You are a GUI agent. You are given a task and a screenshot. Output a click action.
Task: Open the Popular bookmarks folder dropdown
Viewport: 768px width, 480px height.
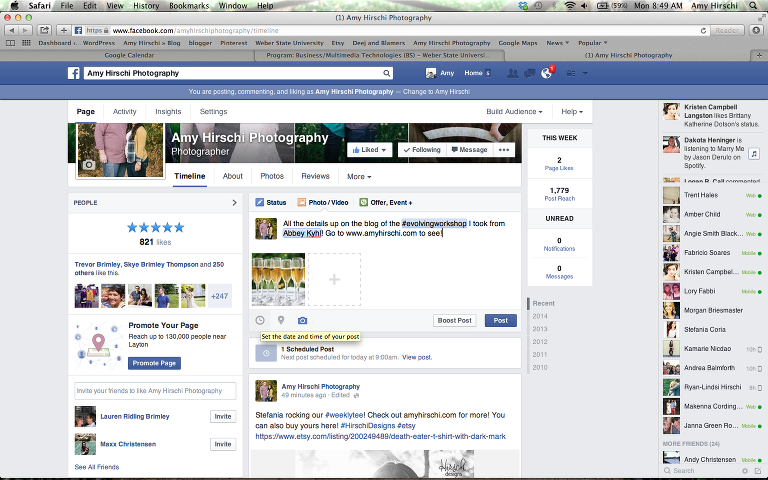pyautogui.click(x=593, y=43)
